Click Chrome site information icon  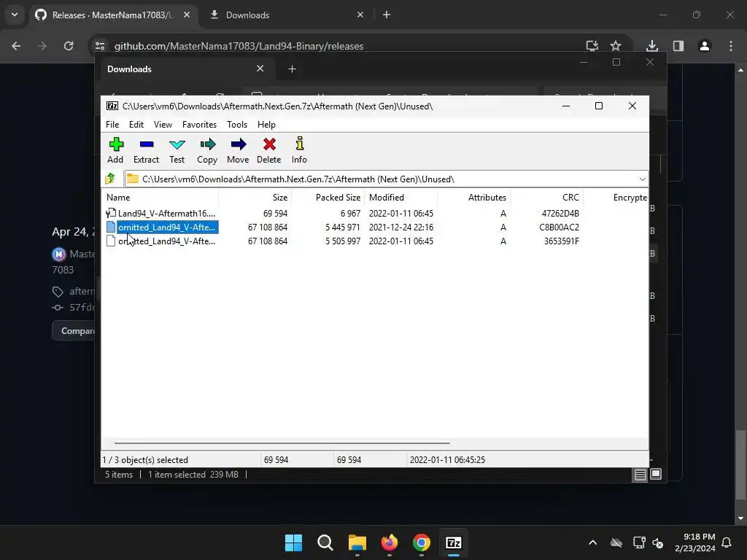tap(99, 46)
